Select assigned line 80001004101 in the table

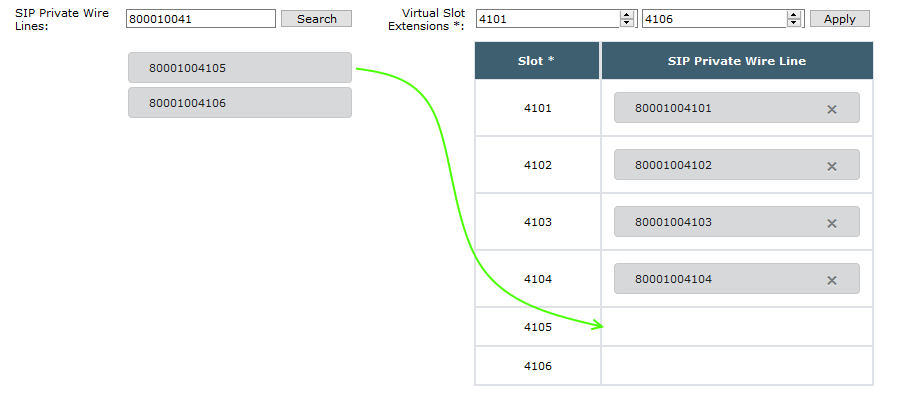pos(736,108)
